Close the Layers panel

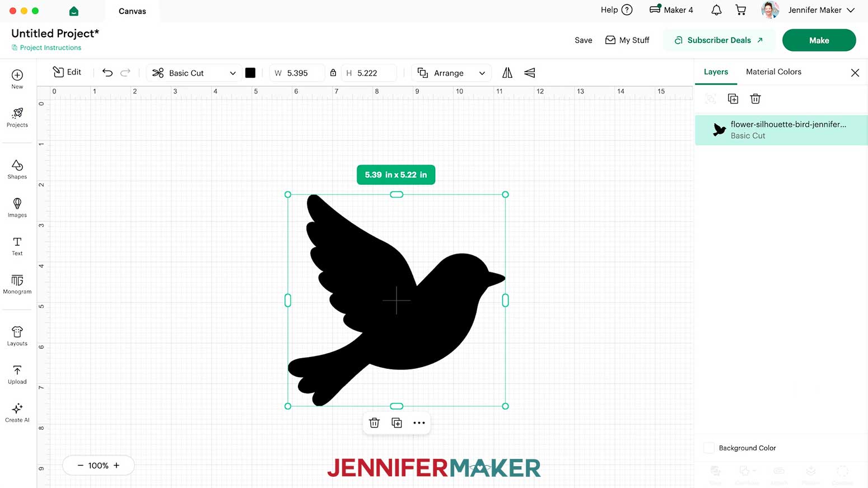pyautogui.click(x=855, y=73)
